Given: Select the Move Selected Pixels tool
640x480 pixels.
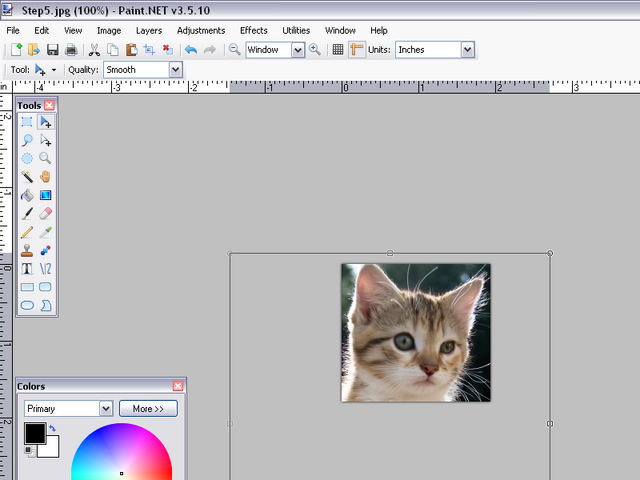Looking at the screenshot, I should [x=45, y=122].
